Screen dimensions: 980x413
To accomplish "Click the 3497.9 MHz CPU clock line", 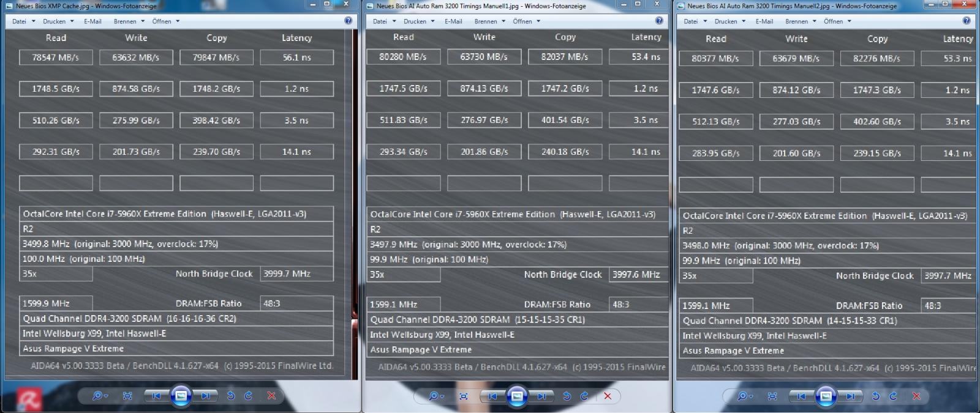I will coord(518,245).
